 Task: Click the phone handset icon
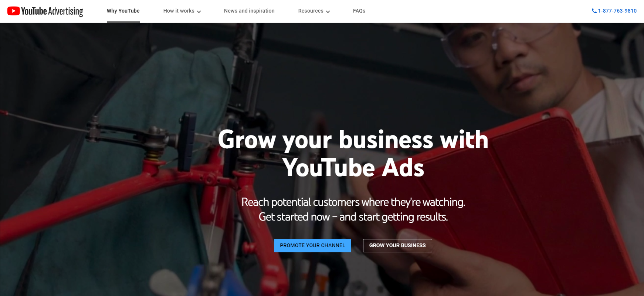coord(594,11)
